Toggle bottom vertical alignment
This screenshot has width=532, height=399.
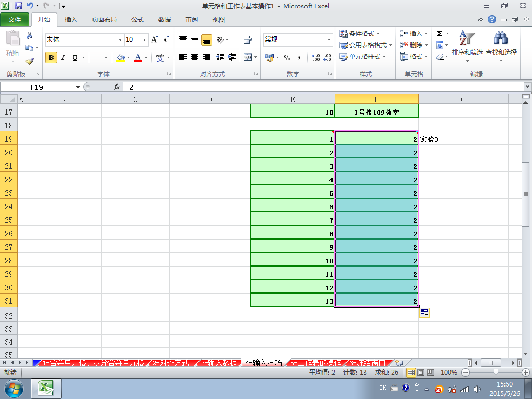(207, 39)
